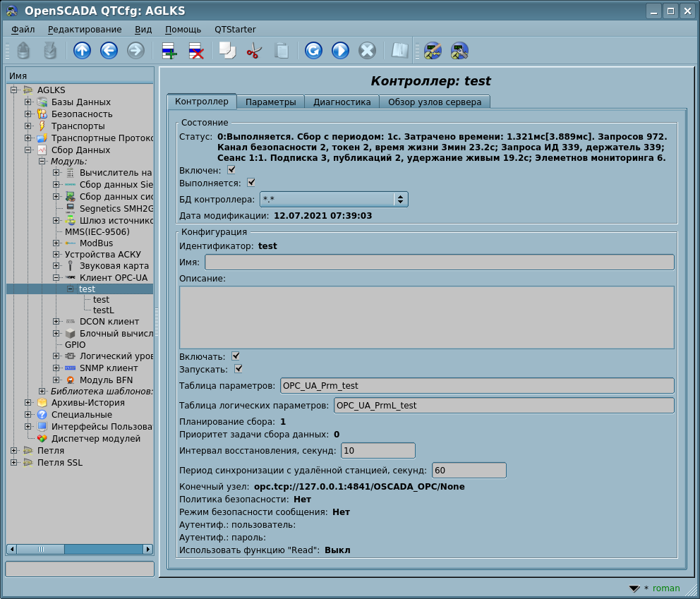Click the OpenSCADA window title icon

coord(11,11)
